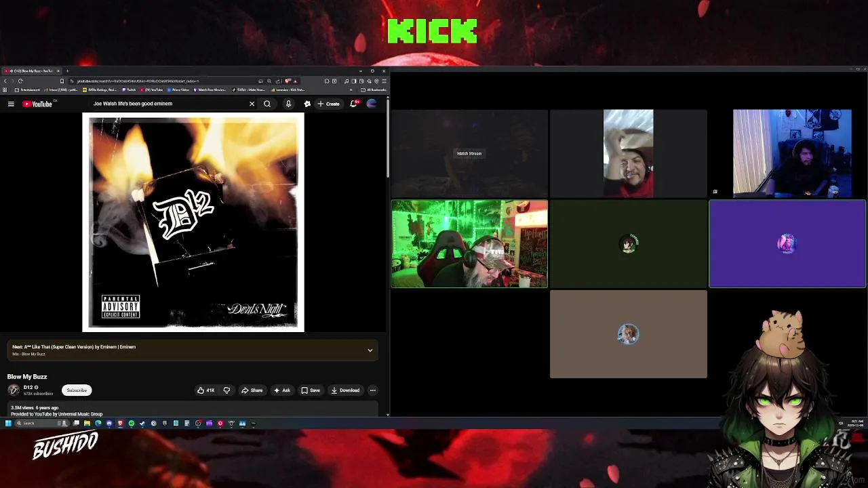868x488 pixels.
Task: Start voice search with the microphone icon
Action: tap(288, 104)
